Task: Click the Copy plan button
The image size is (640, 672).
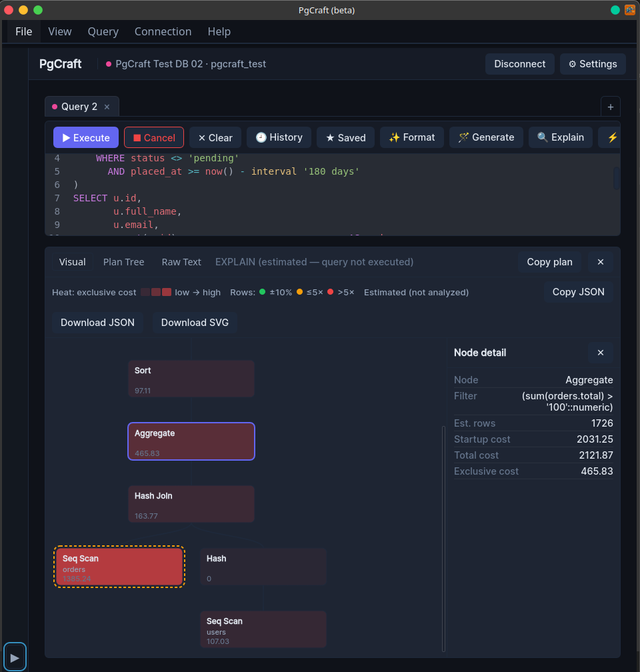Action: pos(549,262)
